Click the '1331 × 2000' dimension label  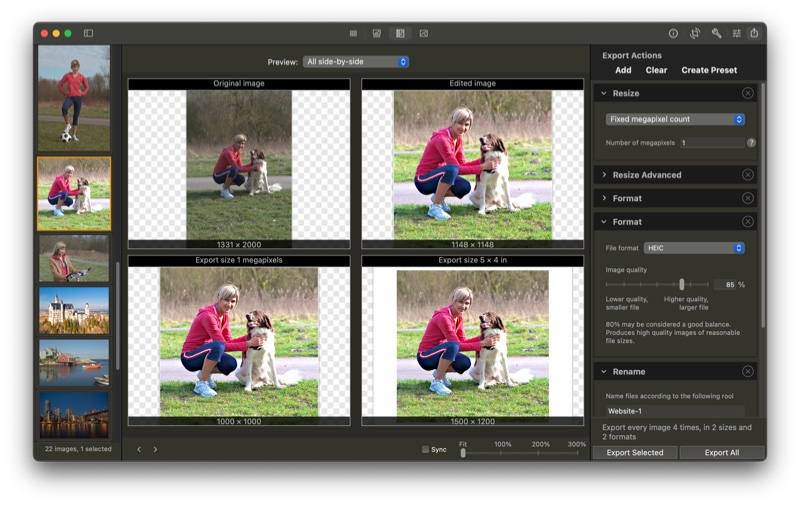point(239,244)
